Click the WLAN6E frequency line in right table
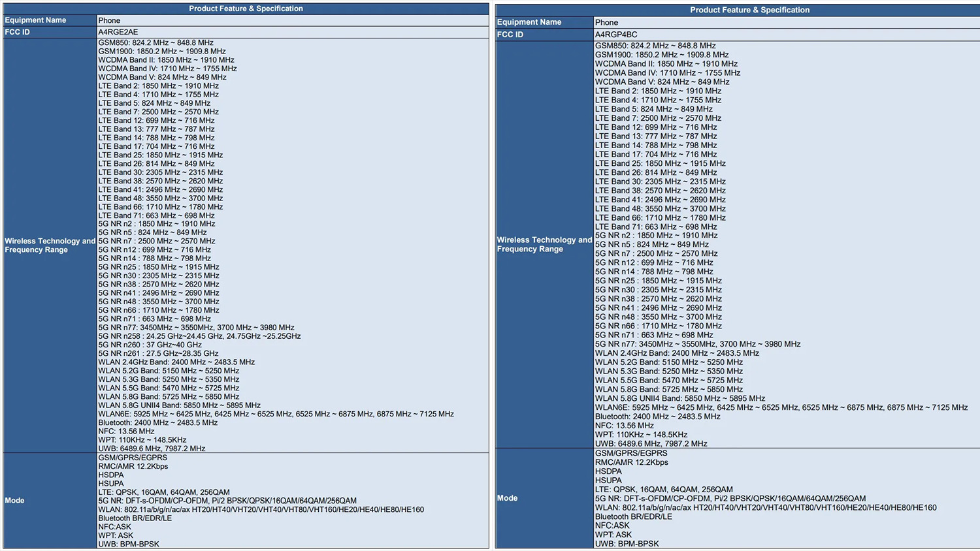Screen dimensions: 980x551 [781, 407]
